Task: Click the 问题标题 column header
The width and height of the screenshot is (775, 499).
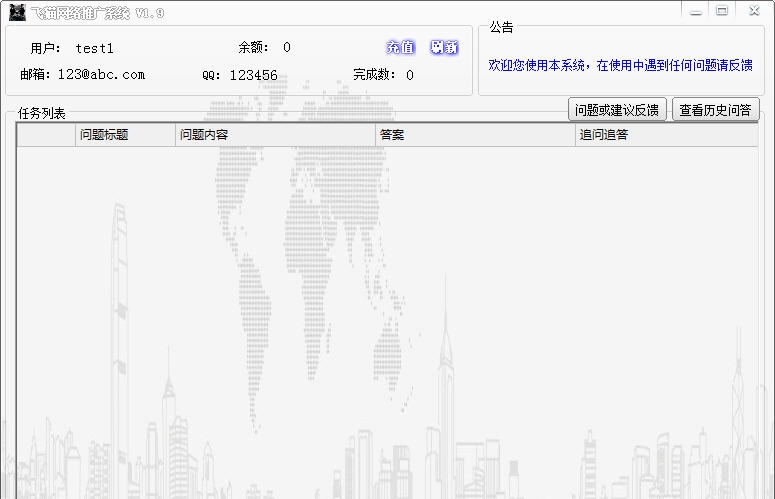Action: click(125, 135)
